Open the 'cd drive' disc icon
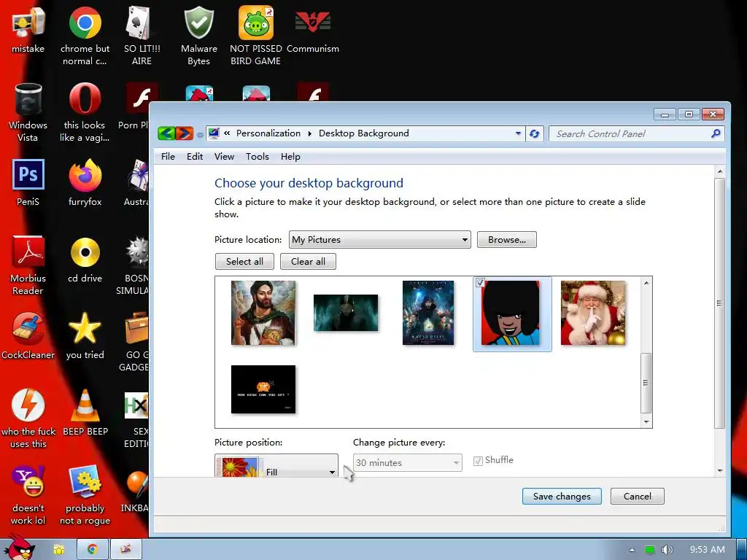The height and width of the screenshot is (560, 747). pyautogui.click(x=85, y=260)
